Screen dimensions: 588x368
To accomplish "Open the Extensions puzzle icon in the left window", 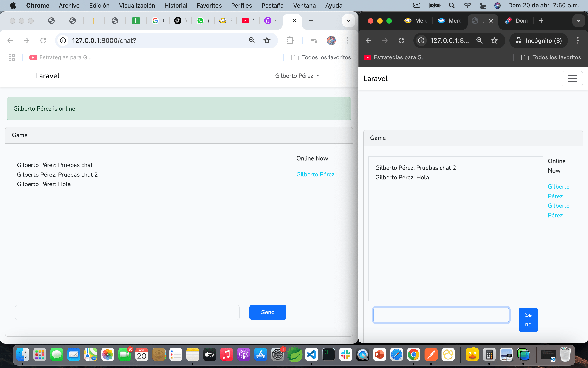I will pos(290,40).
